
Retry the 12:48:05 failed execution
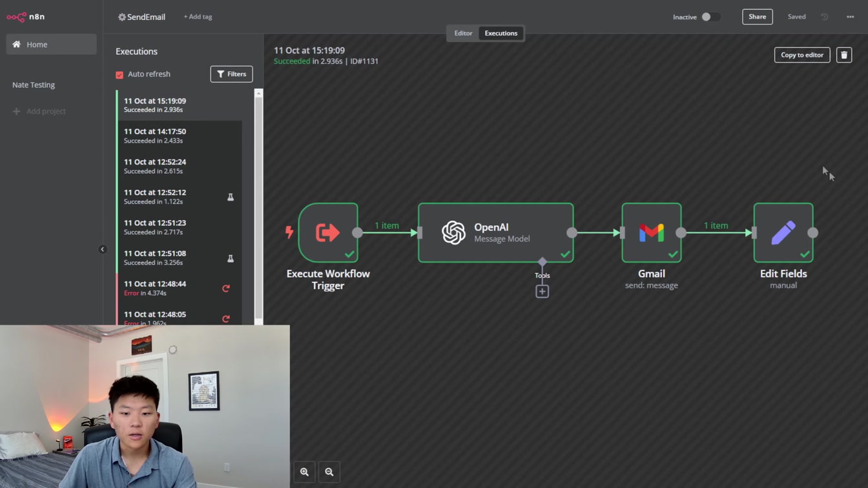tap(226, 319)
